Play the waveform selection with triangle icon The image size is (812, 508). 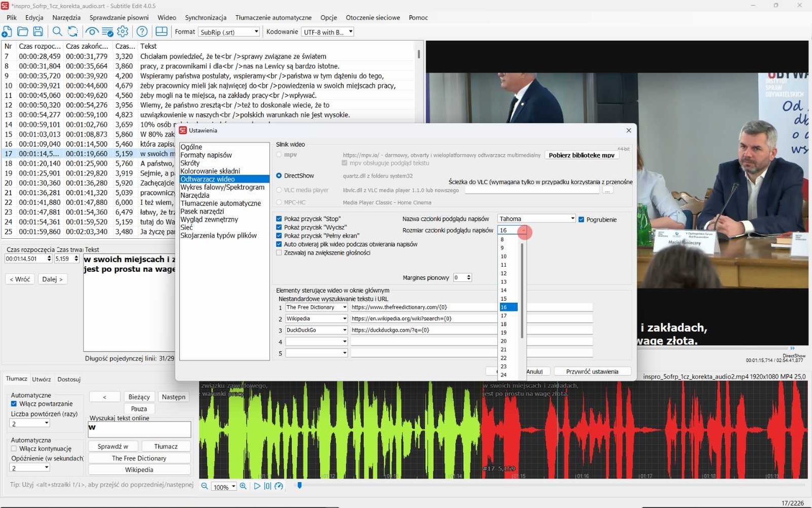point(257,486)
